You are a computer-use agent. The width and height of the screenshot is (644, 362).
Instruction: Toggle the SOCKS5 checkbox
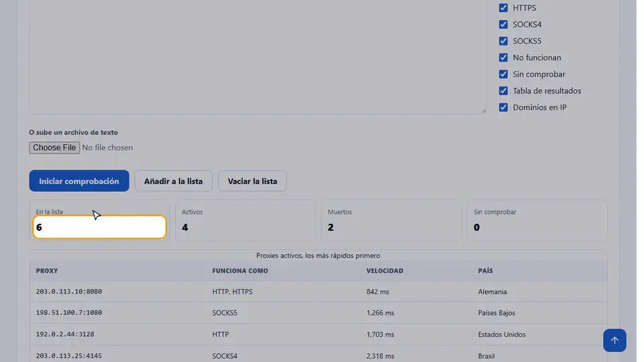(x=502, y=41)
